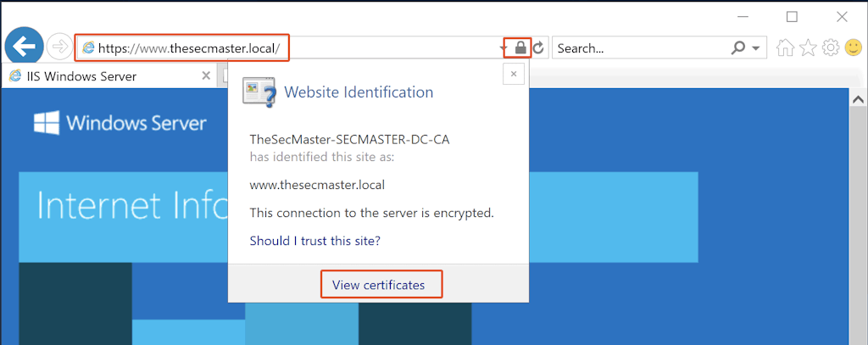Close the IIS Windows Server tab
This screenshot has width=868, height=345.
[x=206, y=76]
